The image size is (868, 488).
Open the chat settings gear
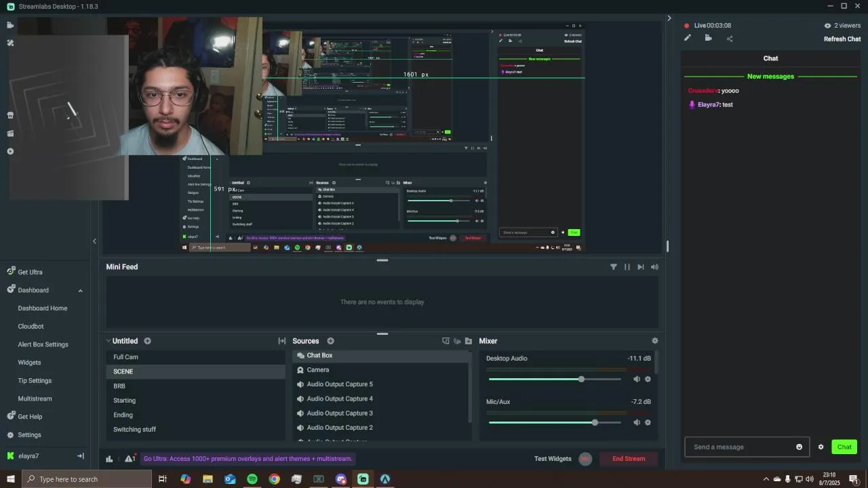pos(821,447)
